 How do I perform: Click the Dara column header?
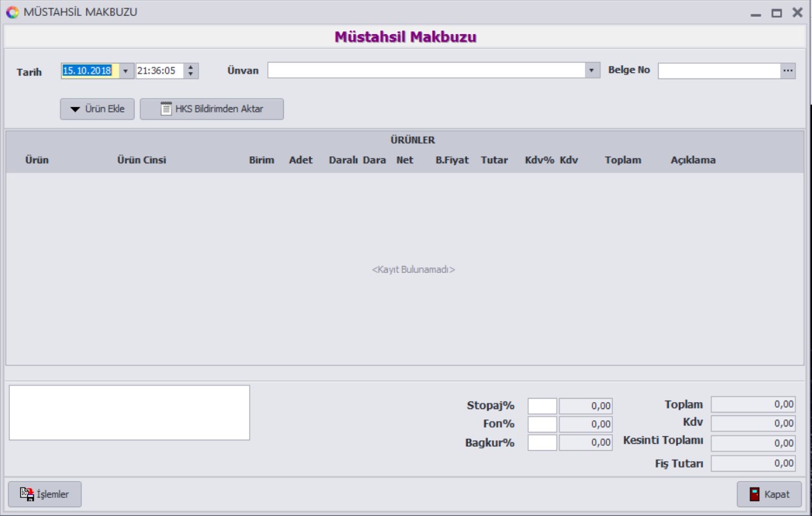[x=374, y=160]
